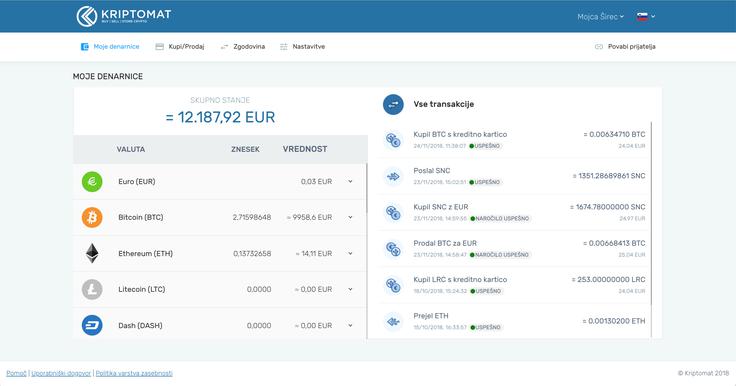Screen dimensions: 736x386
Task: Click the gift icon beside Povabi prijatelja
Action: [599, 46]
